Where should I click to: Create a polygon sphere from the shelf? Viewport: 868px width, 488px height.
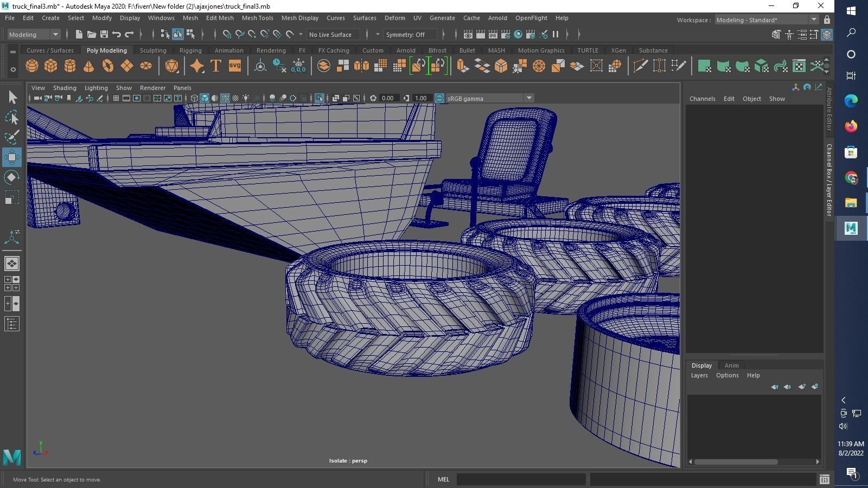click(32, 66)
